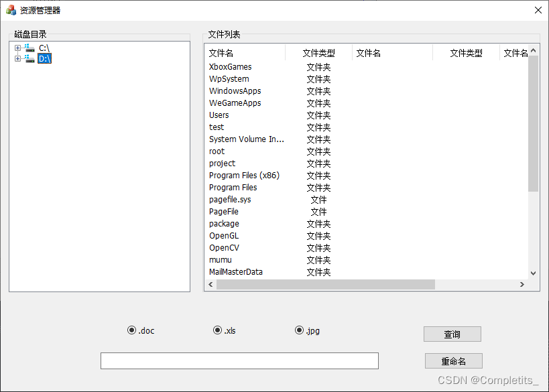Click the vertical scrollbar thumb
This screenshot has height=392, width=549.
click(x=533, y=123)
